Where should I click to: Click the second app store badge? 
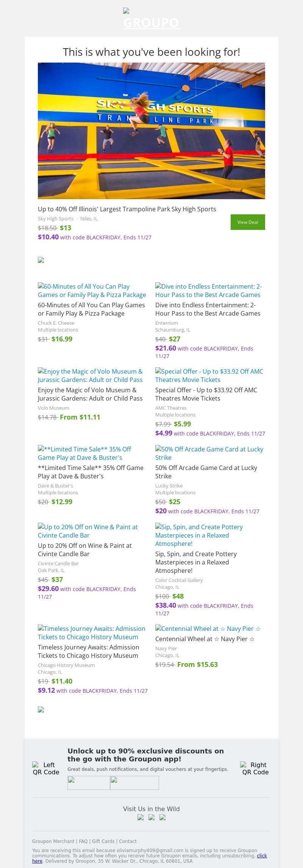[134, 783]
